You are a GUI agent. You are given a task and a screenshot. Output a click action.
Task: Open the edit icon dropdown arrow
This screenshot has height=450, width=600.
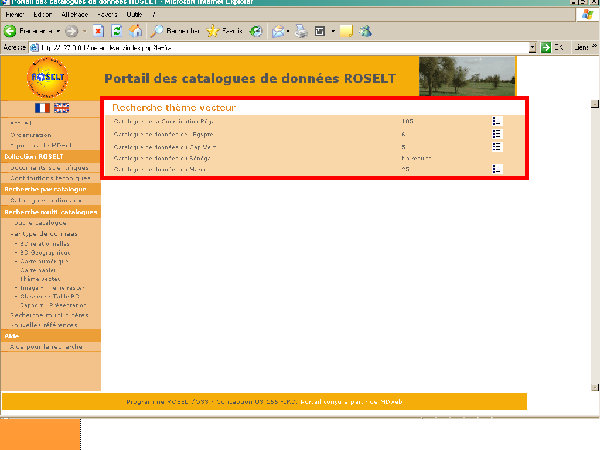(x=333, y=31)
